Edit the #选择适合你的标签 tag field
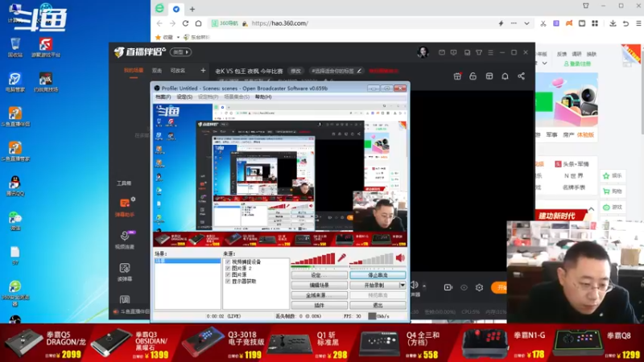This screenshot has width=644, height=362. point(336,71)
